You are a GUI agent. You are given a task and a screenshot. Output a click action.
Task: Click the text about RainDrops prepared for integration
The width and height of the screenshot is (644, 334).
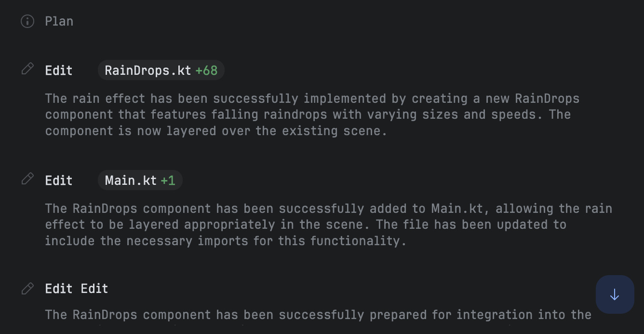[318, 315]
